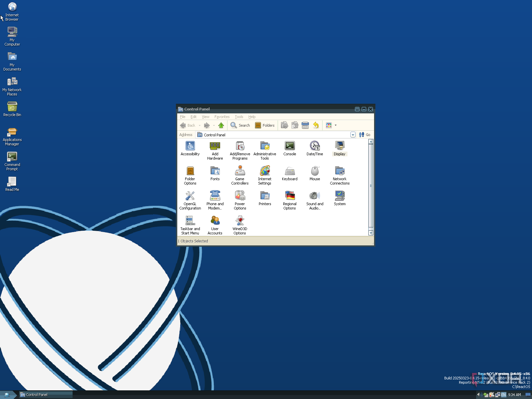532x399 pixels.
Task: Open Folder Options
Action: point(190,175)
